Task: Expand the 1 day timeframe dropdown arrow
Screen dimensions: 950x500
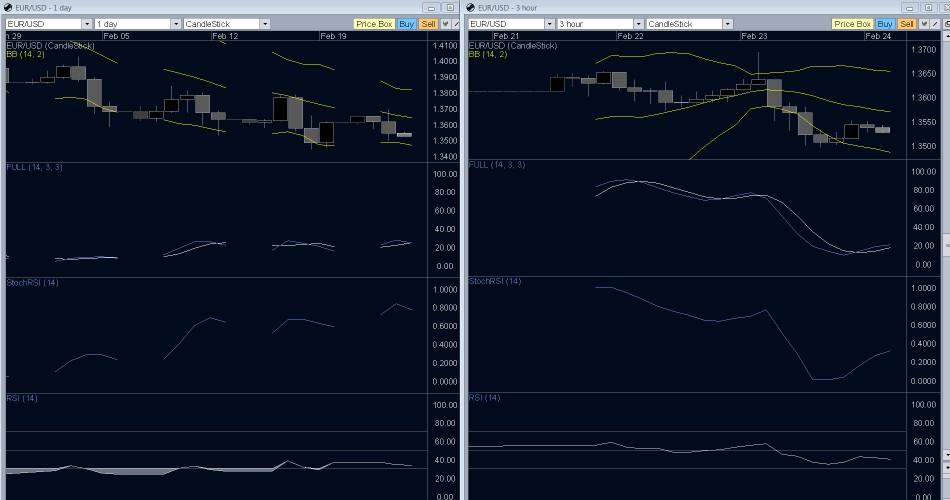Action: pos(176,24)
